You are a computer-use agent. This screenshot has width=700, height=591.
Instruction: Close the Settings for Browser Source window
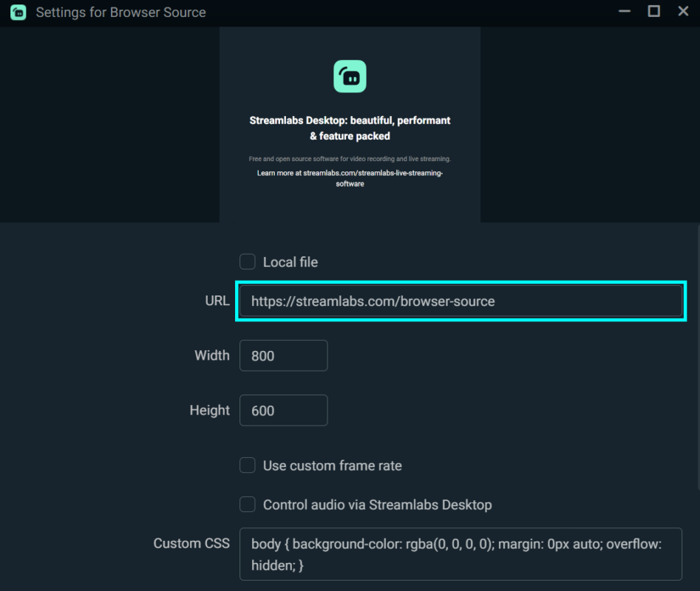(682, 11)
